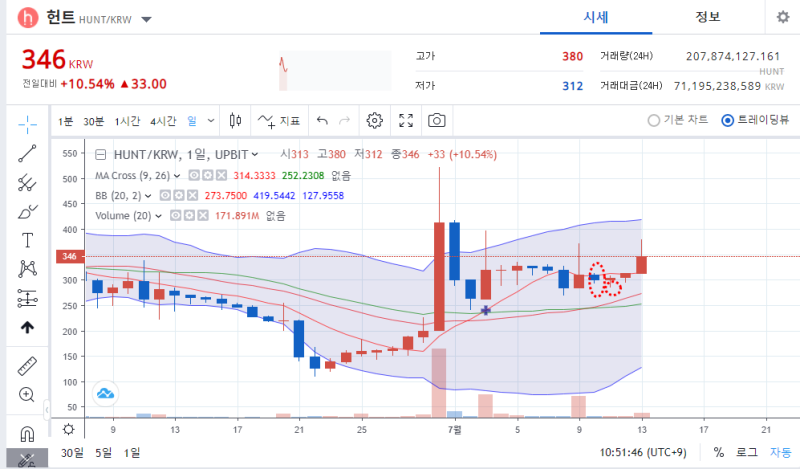Click the 346 price label on axis

tap(70, 256)
